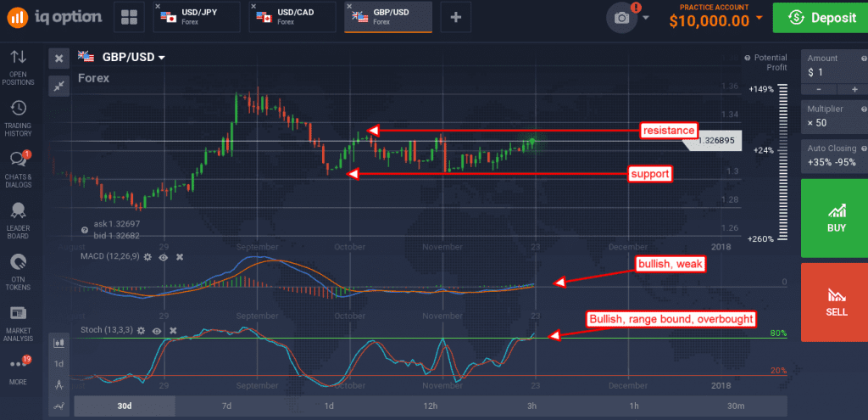Open Market Analysis from the sidebar
This screenshot has width=868, height=420.
click(x=19, y=323)
